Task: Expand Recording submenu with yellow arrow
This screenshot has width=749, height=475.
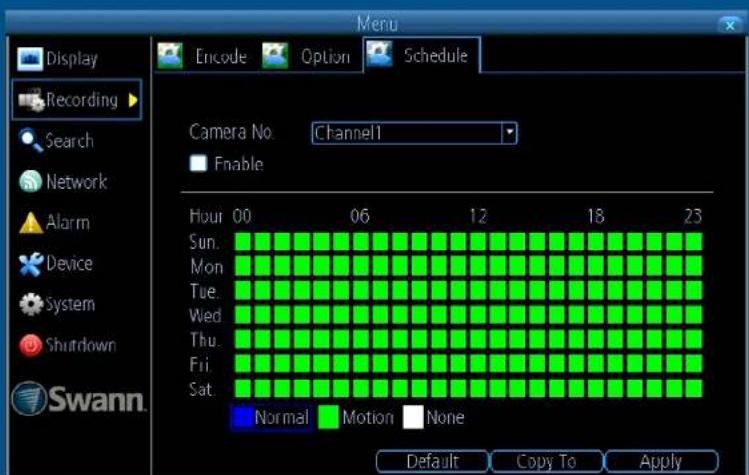Action: click(133, 100)
